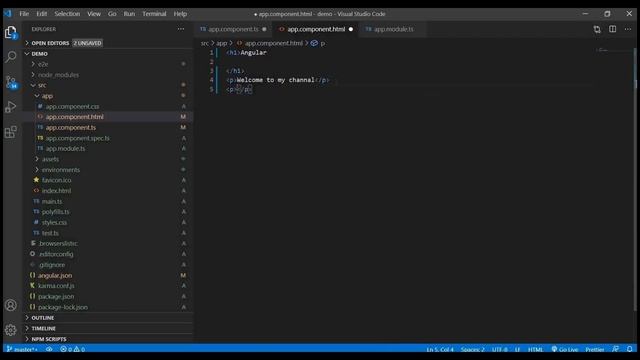Screen dimensions: 640x360
Task: Click Prettier formatter status
Action: [x=595, y=349]
